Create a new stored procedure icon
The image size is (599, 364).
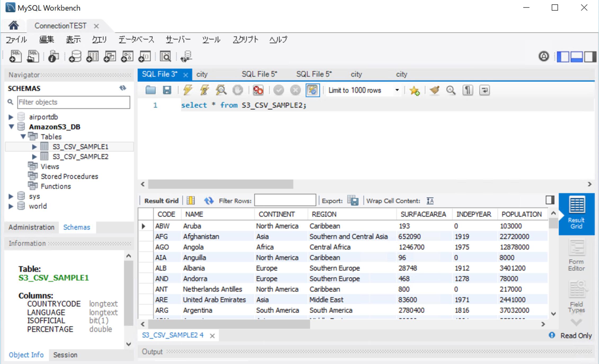click(x=127, y=56)
